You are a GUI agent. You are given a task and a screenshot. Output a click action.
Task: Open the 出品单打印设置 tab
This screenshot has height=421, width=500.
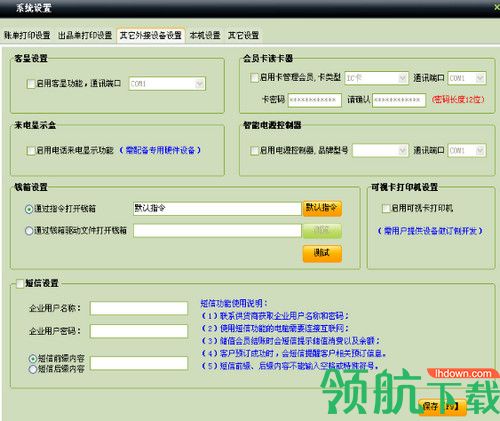85,35
